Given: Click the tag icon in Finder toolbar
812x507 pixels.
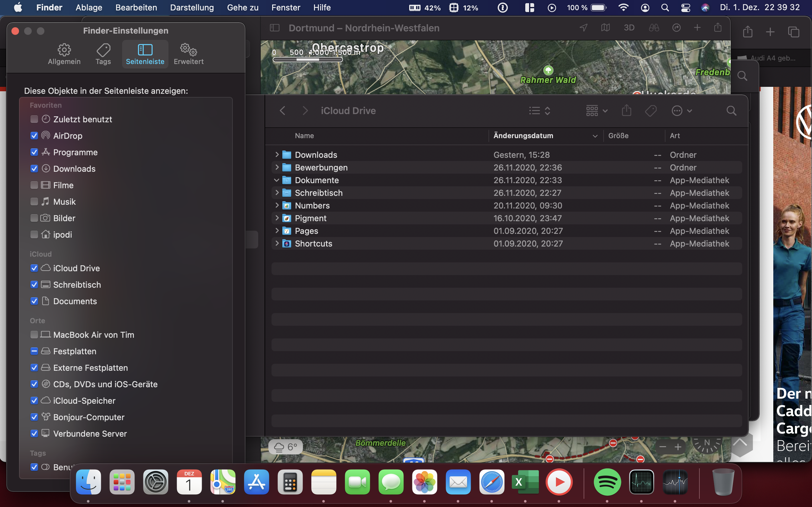Looking at the screenshot, I should point(651,111).
